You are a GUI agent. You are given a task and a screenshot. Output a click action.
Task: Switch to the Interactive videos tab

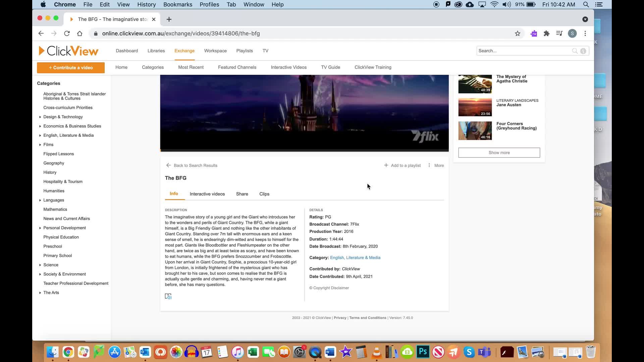[207, 194]
